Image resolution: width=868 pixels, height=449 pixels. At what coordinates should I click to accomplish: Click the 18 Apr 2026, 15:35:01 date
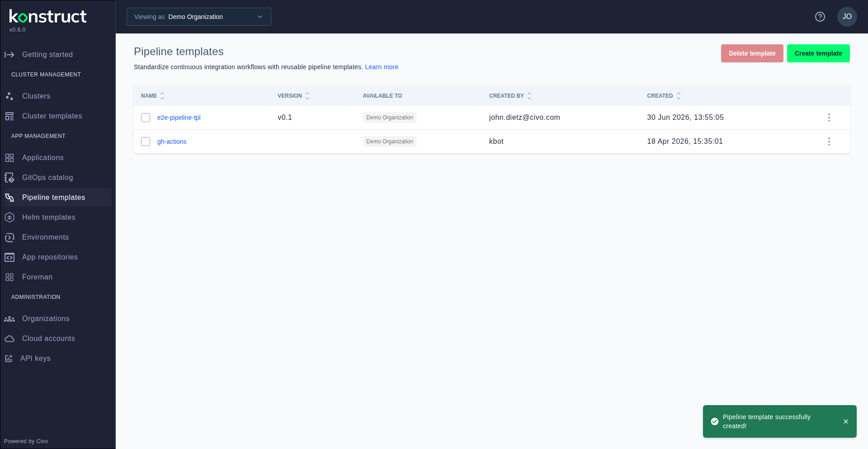[x=685, y=142]
